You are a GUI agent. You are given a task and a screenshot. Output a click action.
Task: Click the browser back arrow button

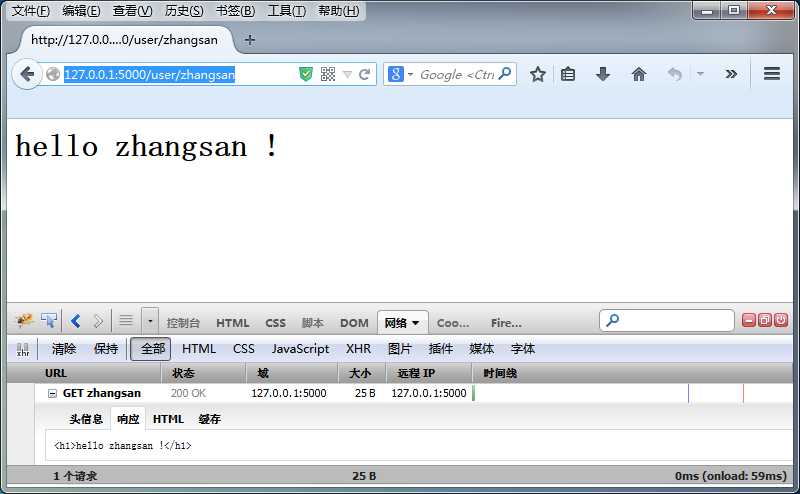(x=27, y=75)
